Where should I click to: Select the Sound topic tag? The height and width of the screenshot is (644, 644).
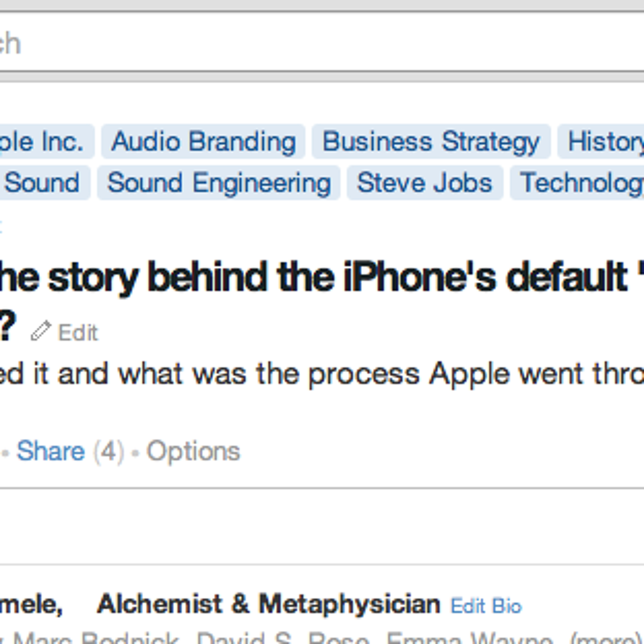(x=45, y=183)
